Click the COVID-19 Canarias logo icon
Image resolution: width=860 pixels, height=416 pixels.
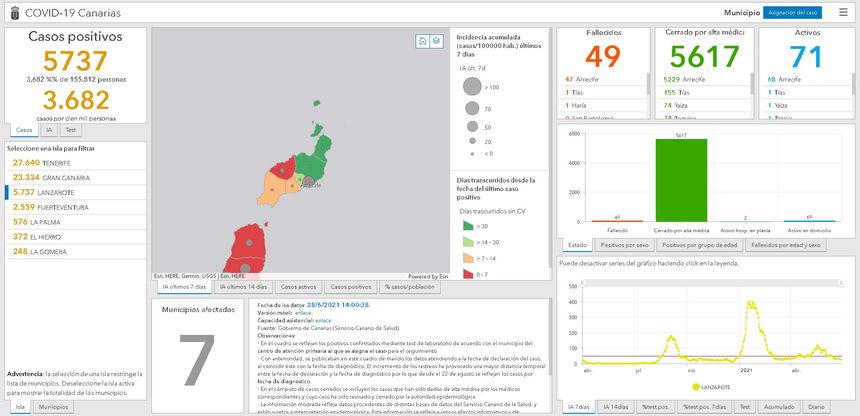coord(12,13)
